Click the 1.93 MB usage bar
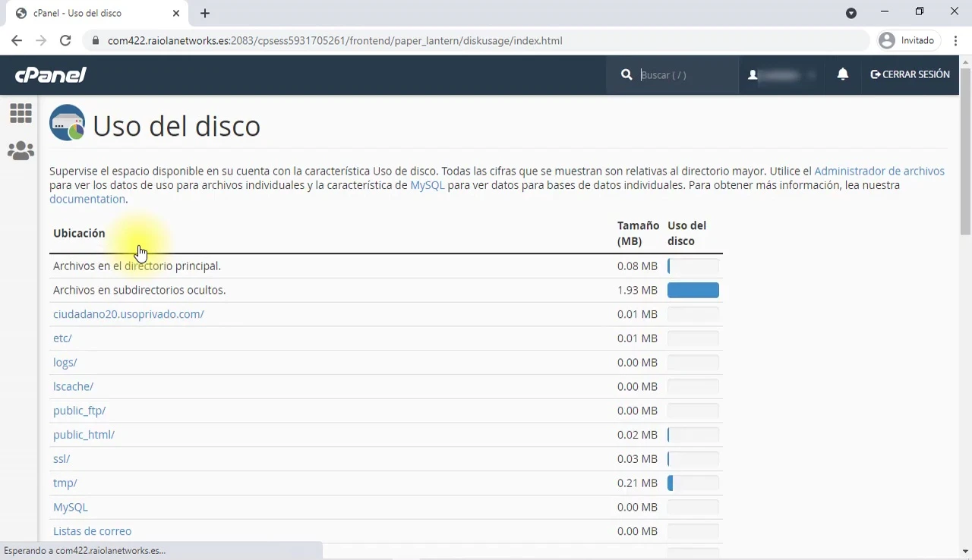This screenshot has height=560, width=972. click(693, 290)
